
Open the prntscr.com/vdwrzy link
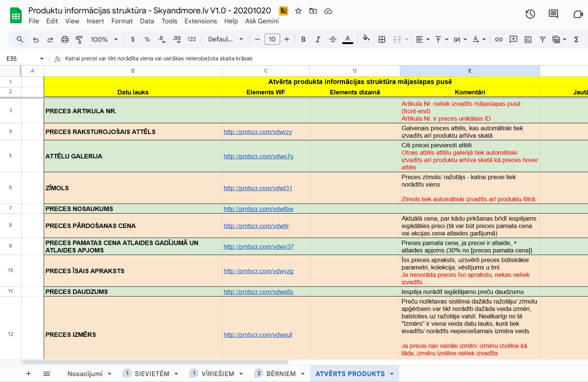(258, 132)
